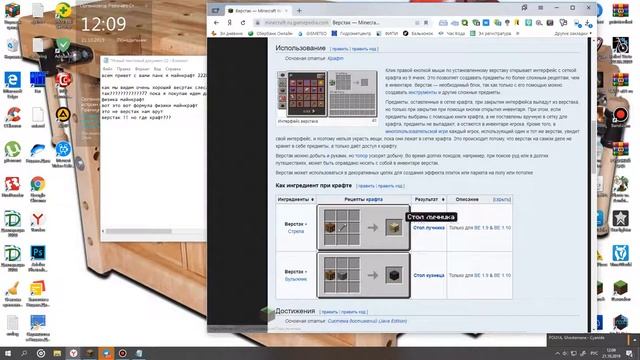The width and height of the screenshot is (640, 360).
Task: Expand the Другие закладки bookmarks folder
Action: [573, 33]
